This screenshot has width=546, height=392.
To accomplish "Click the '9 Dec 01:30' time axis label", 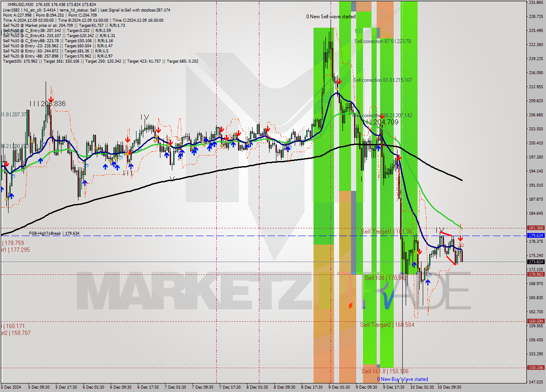I will [x=339, y=387].
